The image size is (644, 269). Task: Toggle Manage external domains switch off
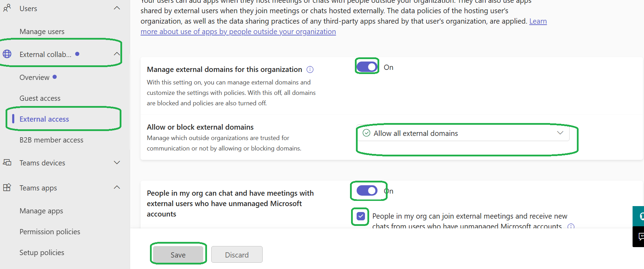tap(367, 67)
